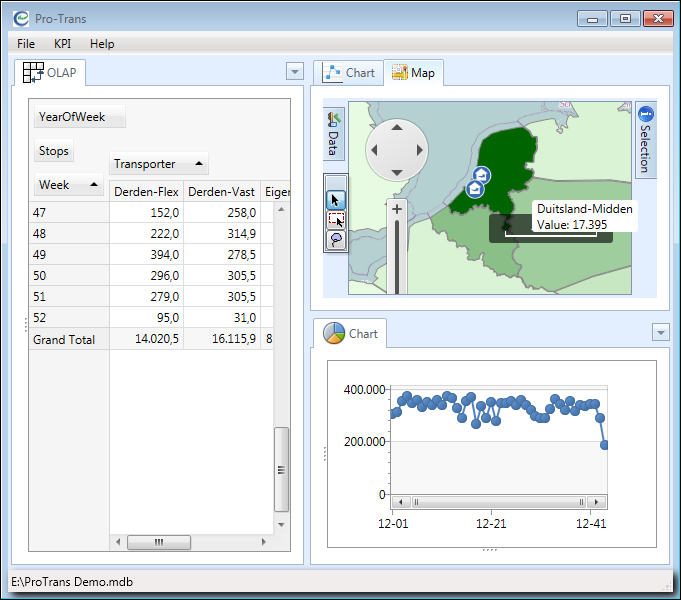Click the upper depot marker on the map

pyautogui.click(x=481, y=176)
